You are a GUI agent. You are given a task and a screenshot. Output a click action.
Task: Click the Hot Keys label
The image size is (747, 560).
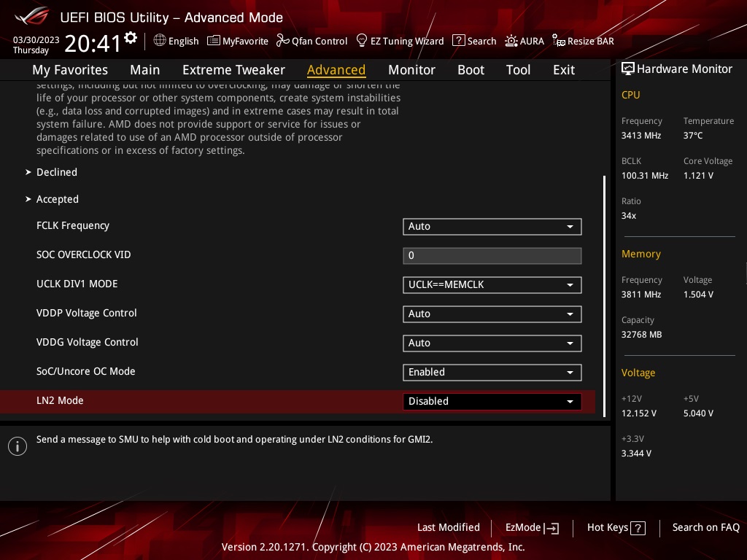[608, 527]
